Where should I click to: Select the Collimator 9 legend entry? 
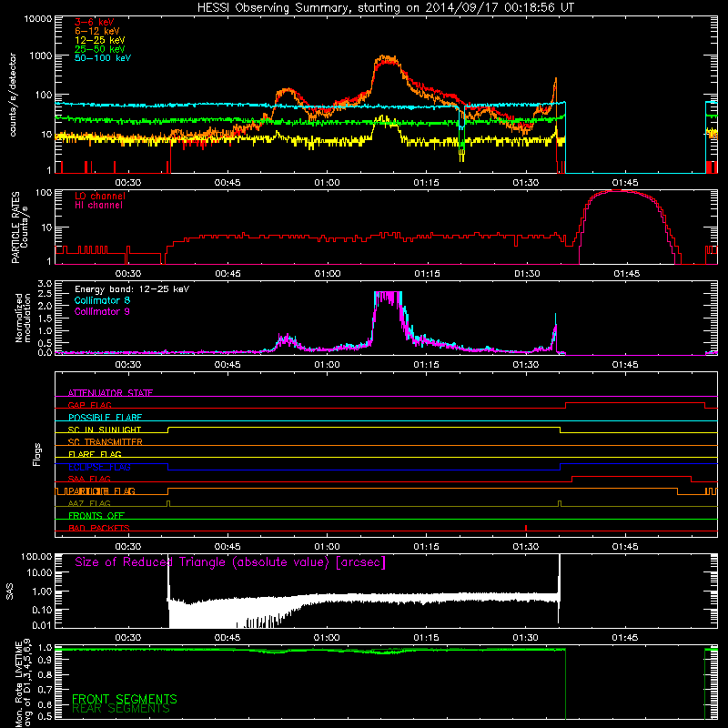click(102, 311)
